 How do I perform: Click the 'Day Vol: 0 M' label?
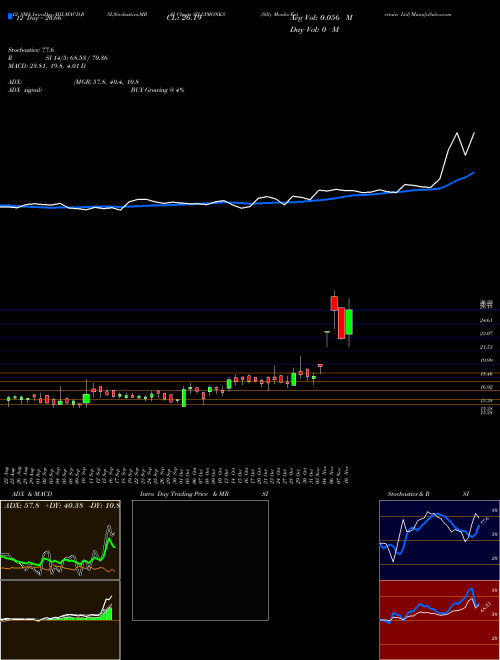click(x=314, y=29)
